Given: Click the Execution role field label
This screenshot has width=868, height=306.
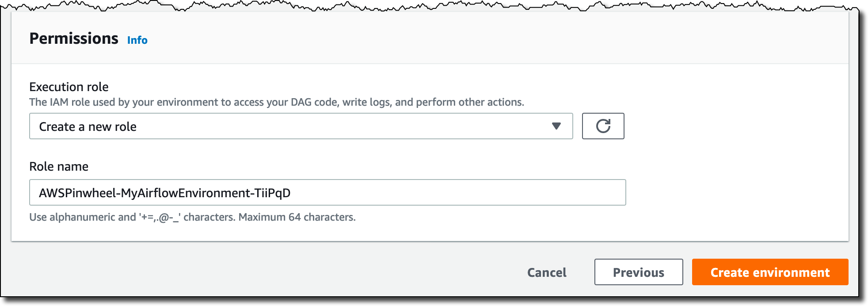Looking at the screenshot, I should (69, 87).
